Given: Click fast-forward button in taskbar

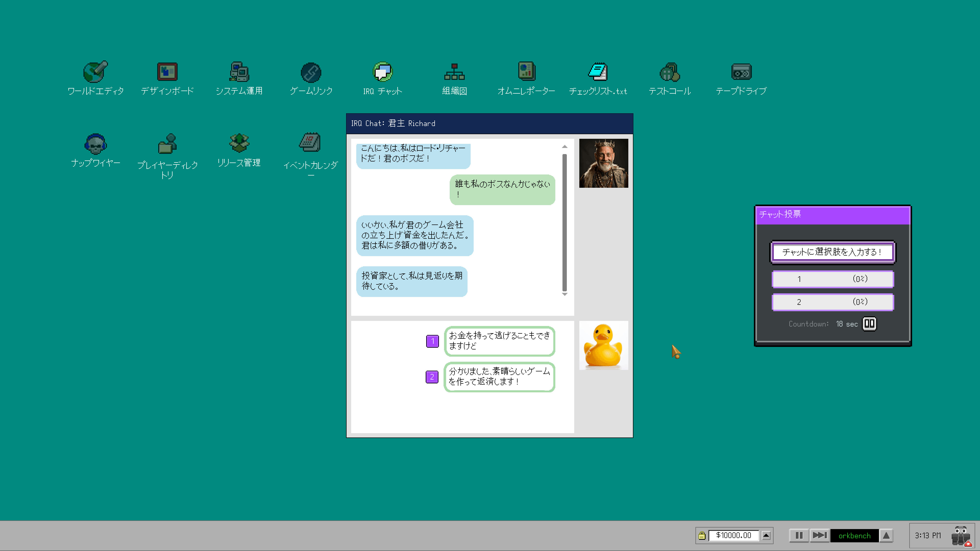Looking at the screenshot, I should click(x=819, y=535).
